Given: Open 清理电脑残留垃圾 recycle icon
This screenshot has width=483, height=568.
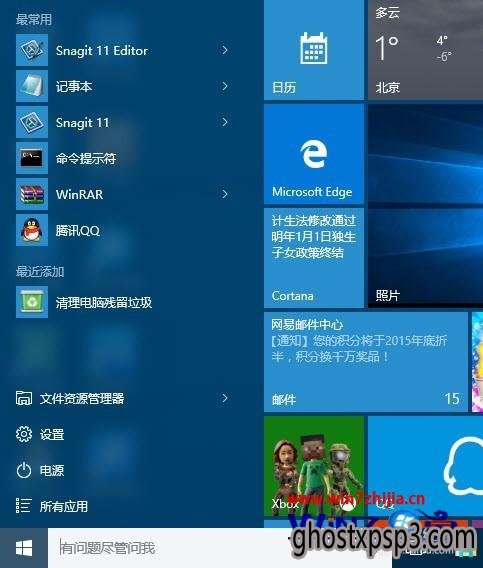Looking at the screenshot, I should (32, 302).
